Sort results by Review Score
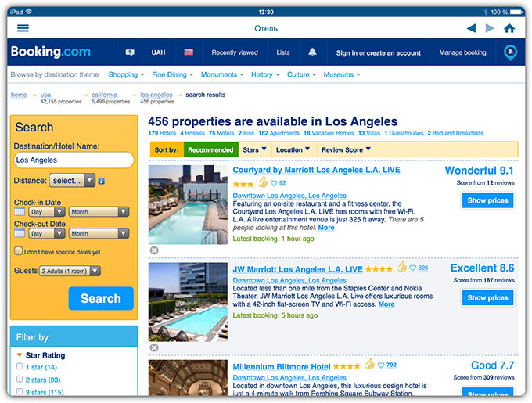The width and height of the screenshot is (532, 403). coord(346,149)
